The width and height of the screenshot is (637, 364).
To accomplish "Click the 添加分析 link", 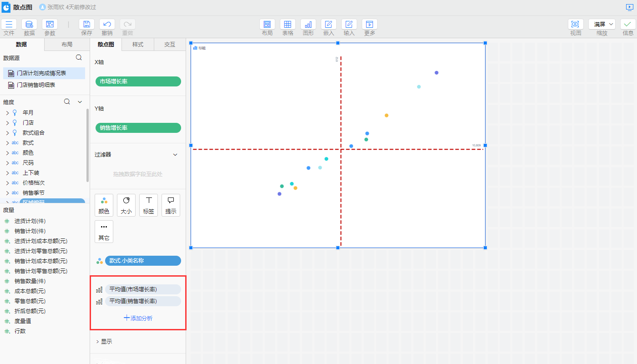I will pos(138,318).
